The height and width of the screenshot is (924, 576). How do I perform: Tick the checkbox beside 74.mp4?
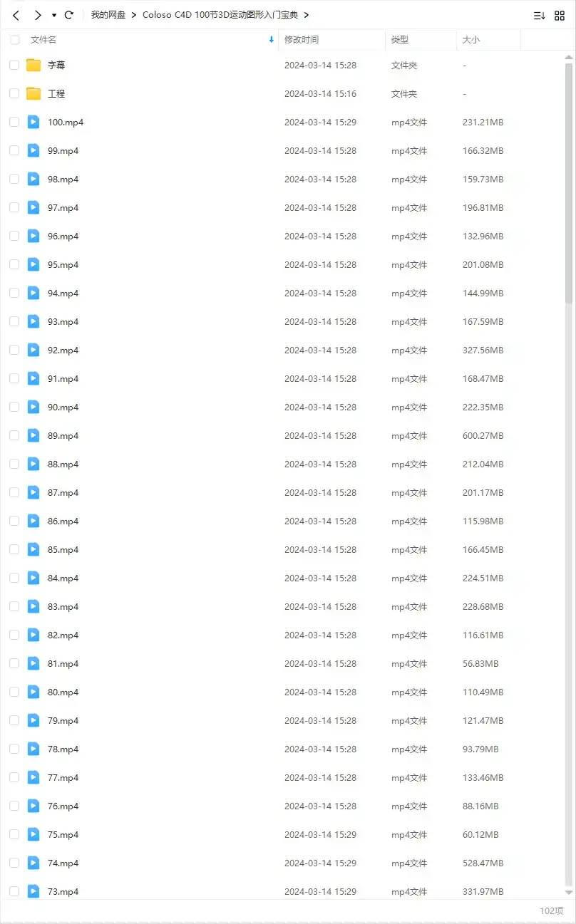(x=14, y=863)
